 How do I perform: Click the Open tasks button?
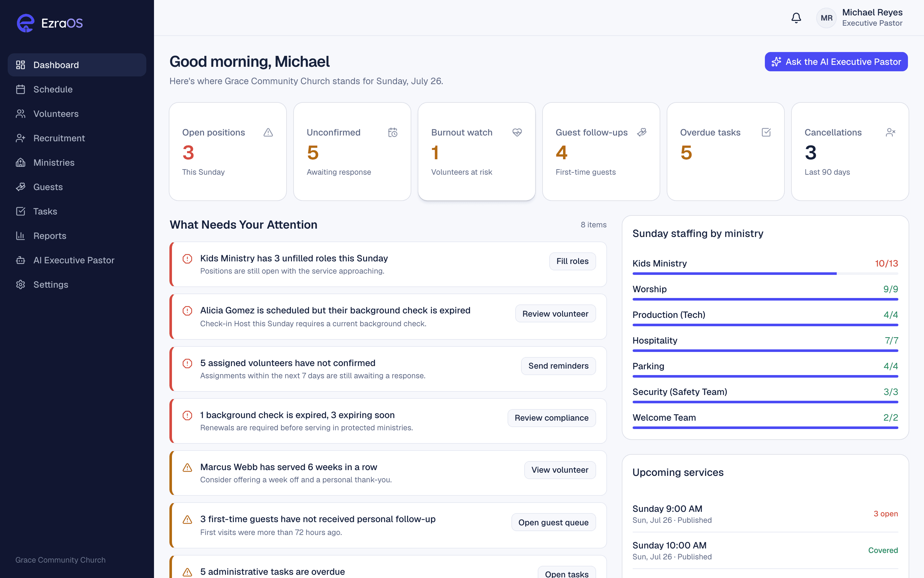(x=567, y=572)
